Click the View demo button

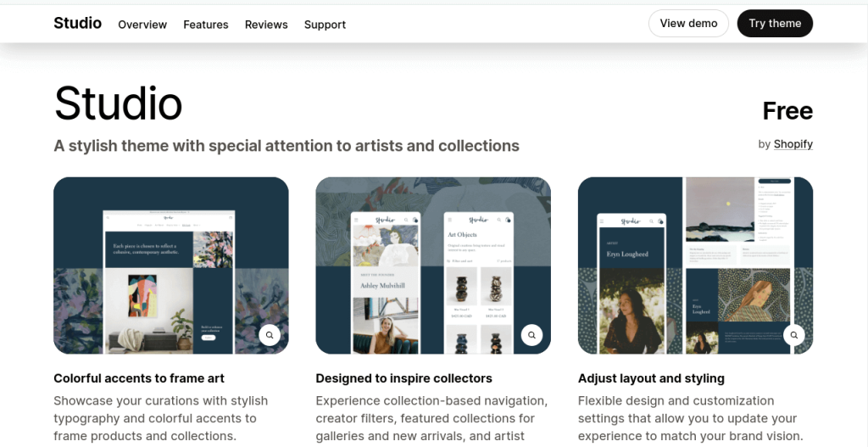688,23
